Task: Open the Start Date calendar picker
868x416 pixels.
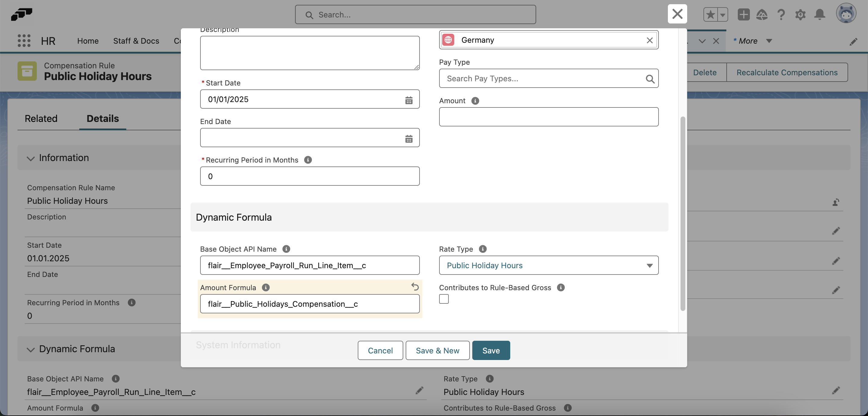Action: [x=409, y=100]
